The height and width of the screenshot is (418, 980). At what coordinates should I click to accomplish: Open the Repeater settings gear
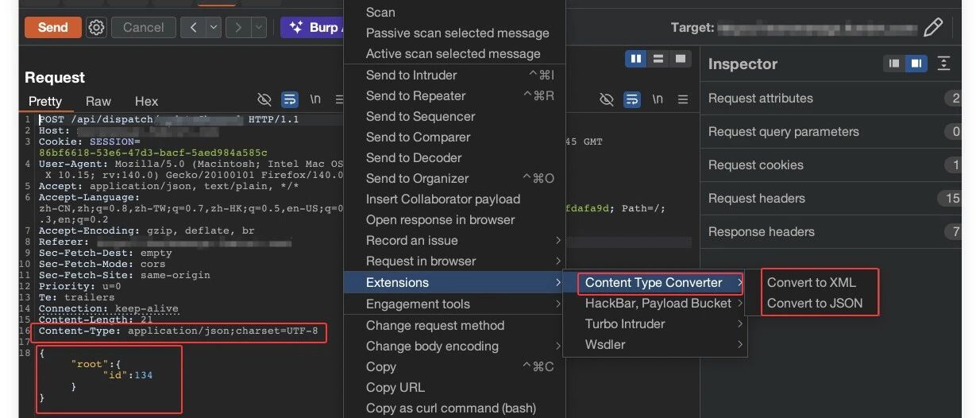97,27
